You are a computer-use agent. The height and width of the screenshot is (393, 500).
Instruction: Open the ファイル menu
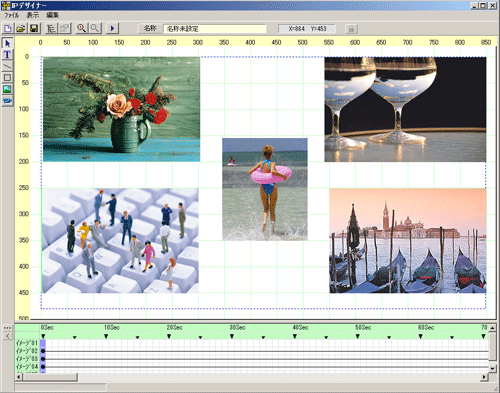[11, 15]
